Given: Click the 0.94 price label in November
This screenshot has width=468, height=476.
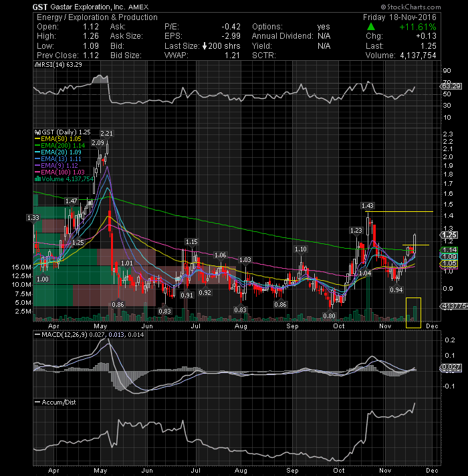Looking at the screenshot, I should pos(396,290).
